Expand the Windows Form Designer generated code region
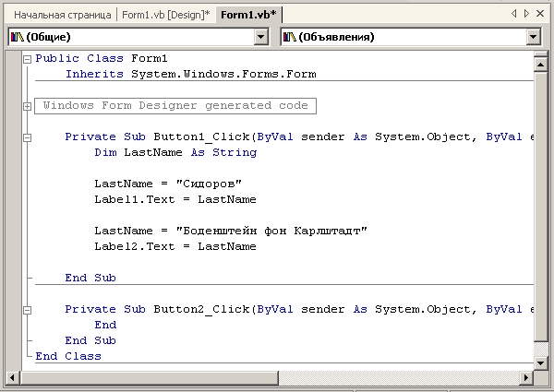This screenshot has width=554, height=392. pyautogui.click(x=27, y=106)
